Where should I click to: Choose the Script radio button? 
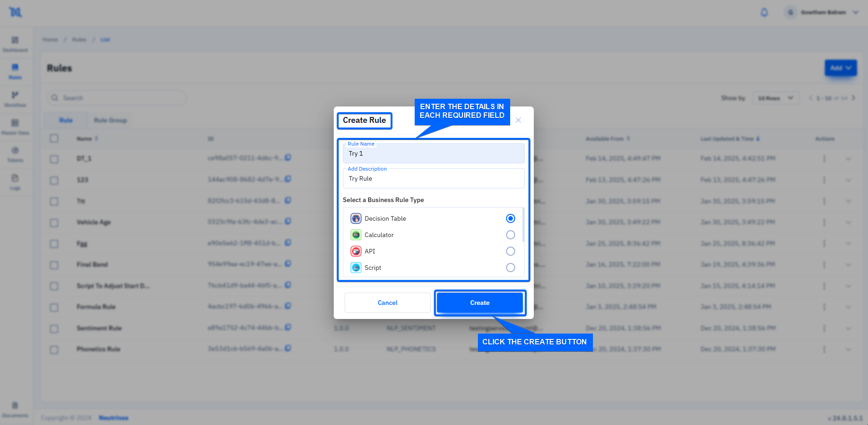(x=511, y=268)
